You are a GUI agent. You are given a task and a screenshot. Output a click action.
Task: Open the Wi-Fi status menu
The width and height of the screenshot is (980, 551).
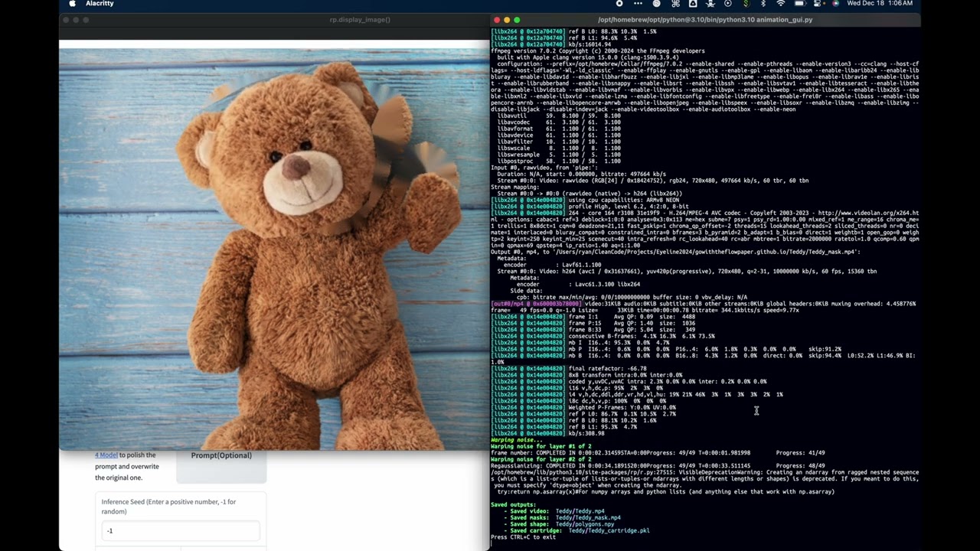tap(780, 4)
